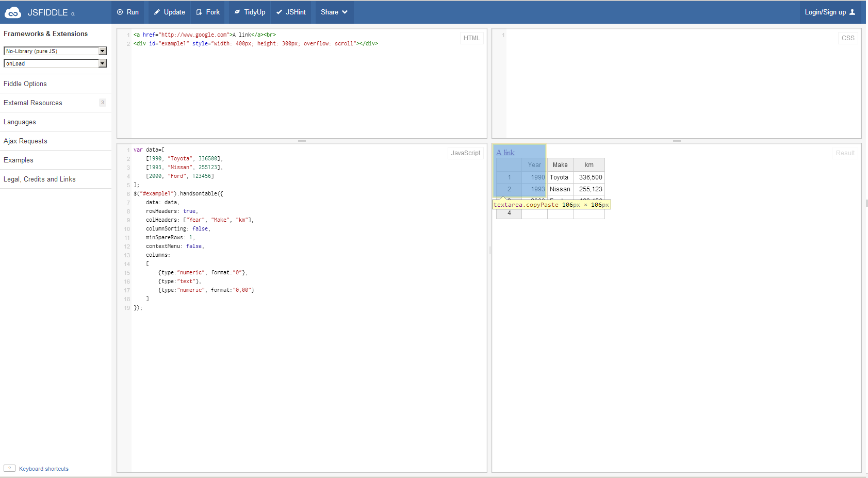868x478 pixels.
Task: Expand Ajax Requests section
Action: 56,141
